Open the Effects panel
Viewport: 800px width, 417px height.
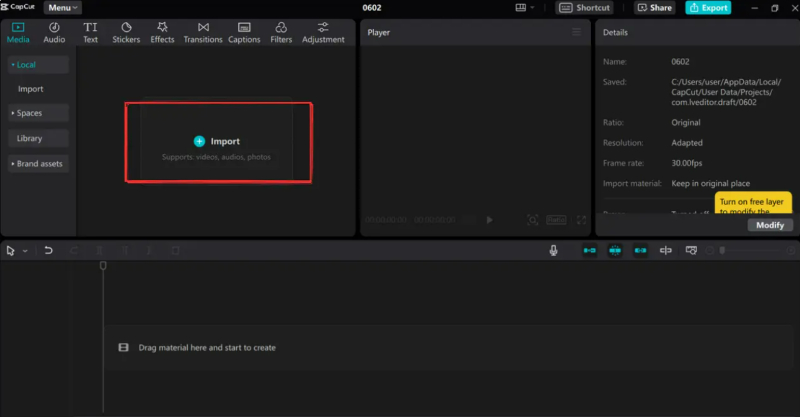point(162,32)
